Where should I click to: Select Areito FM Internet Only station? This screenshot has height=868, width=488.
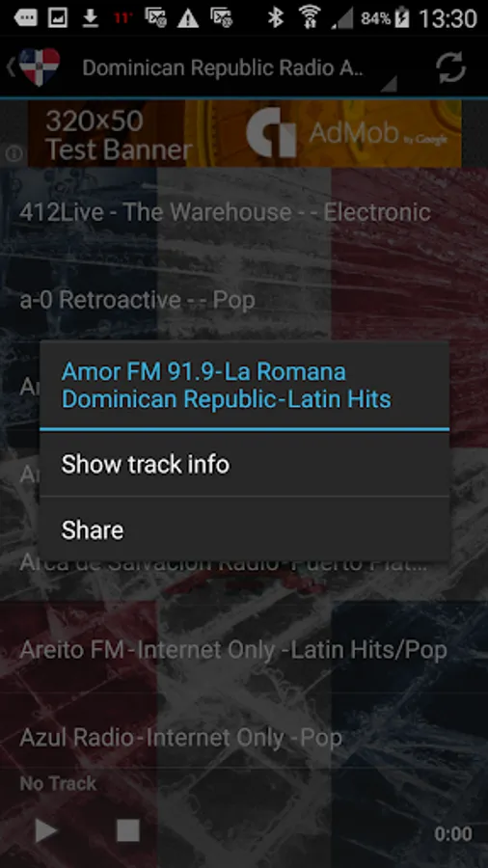point(244,650)
